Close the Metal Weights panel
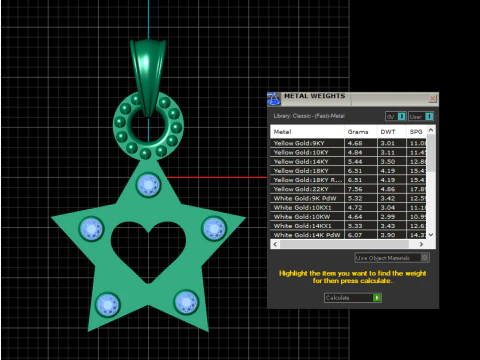 (x=432, y=99)
